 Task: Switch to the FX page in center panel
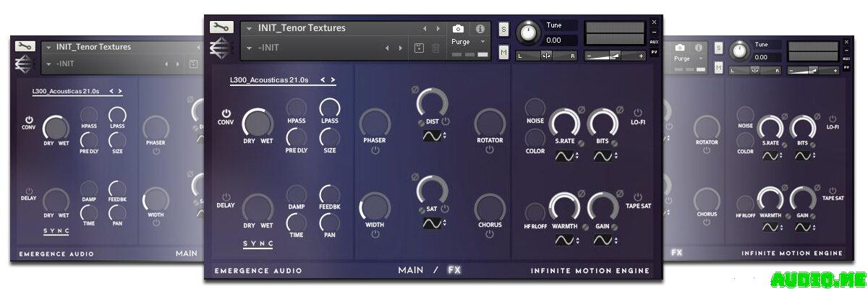click(x=454, y=270)
